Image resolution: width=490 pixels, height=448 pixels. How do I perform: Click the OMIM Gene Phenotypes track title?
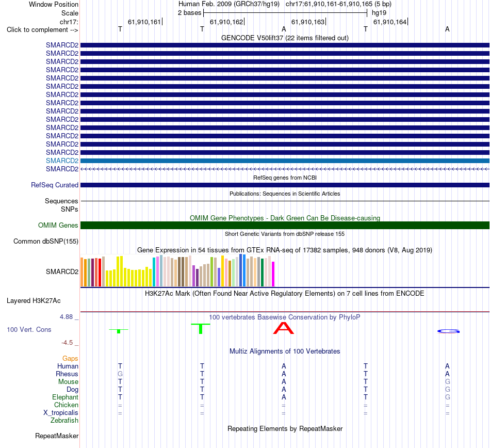285,218
